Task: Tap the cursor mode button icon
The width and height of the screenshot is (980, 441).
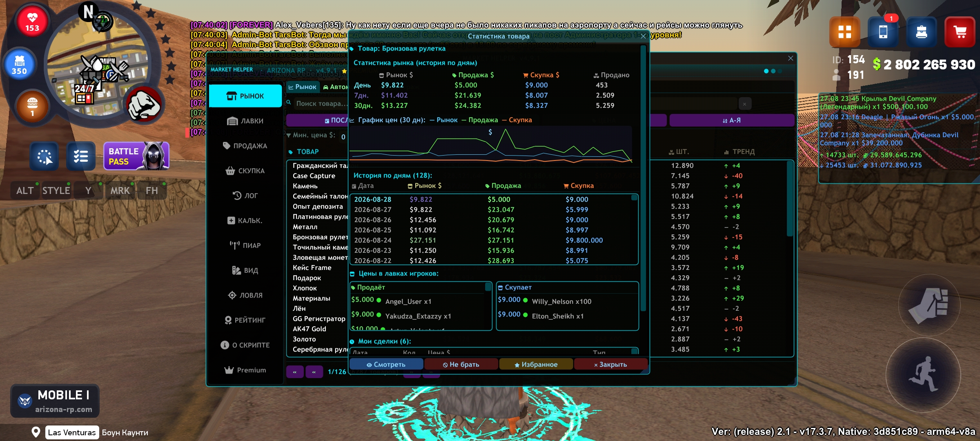Action: pyautogui.click(x=44, y=156)
